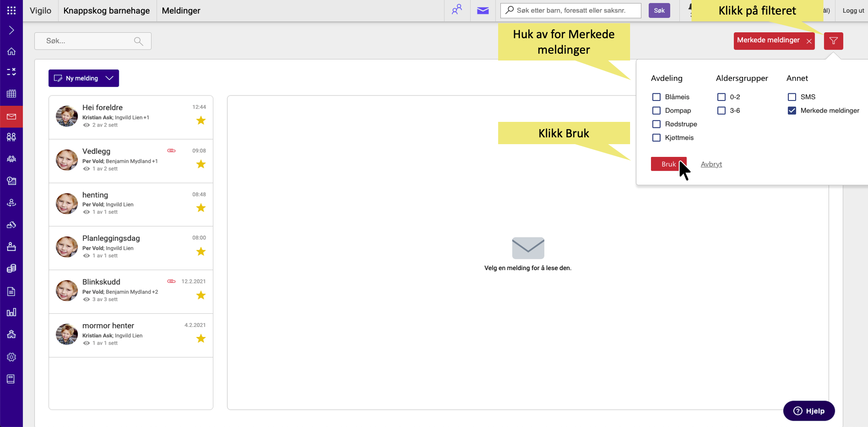Click the Avbryt link
The image size is (868, 427).
pyautogui.click(x=711, y=164)
